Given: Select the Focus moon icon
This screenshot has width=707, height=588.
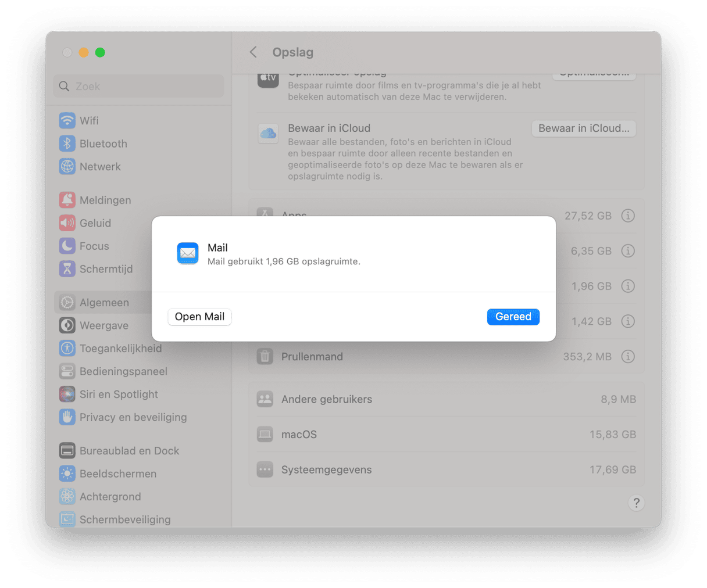Looking at the screenshot, I should pos(67,246).
